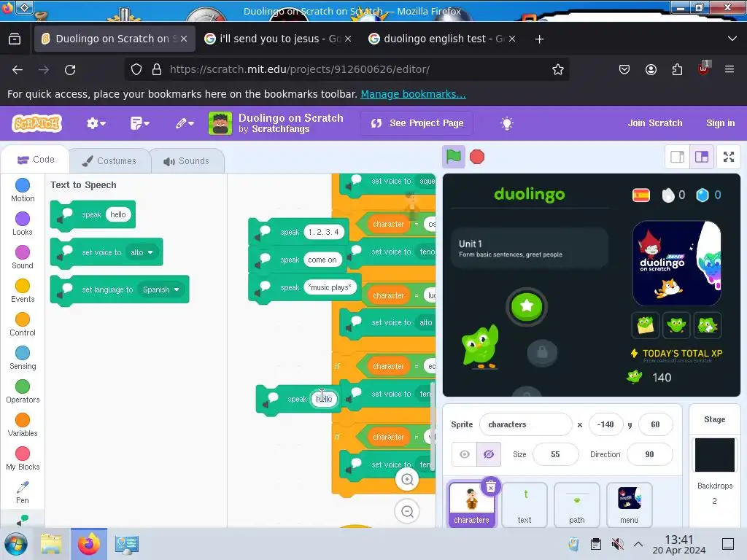Enter full screen stage mode
This screenshot has height=560, width=747.
tap(729, 157)
